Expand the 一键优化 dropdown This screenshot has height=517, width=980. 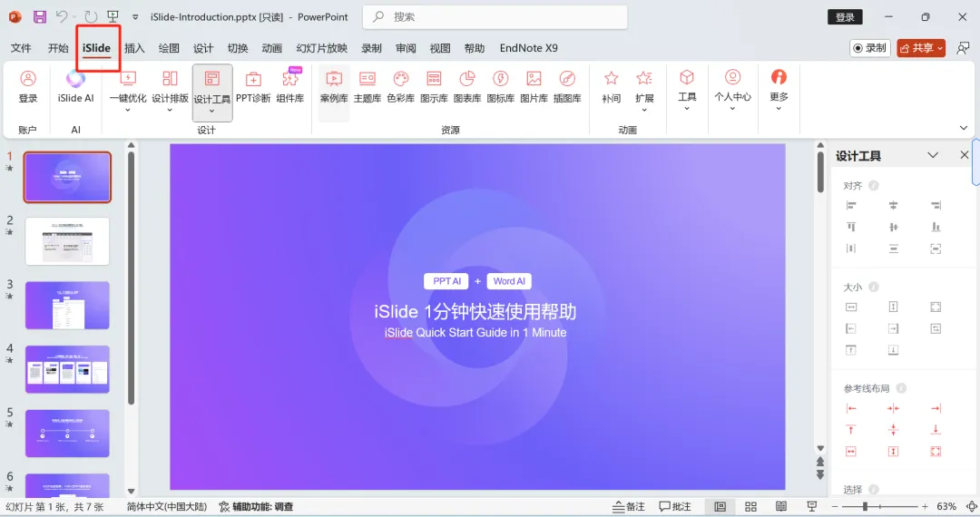pos(128,111)
